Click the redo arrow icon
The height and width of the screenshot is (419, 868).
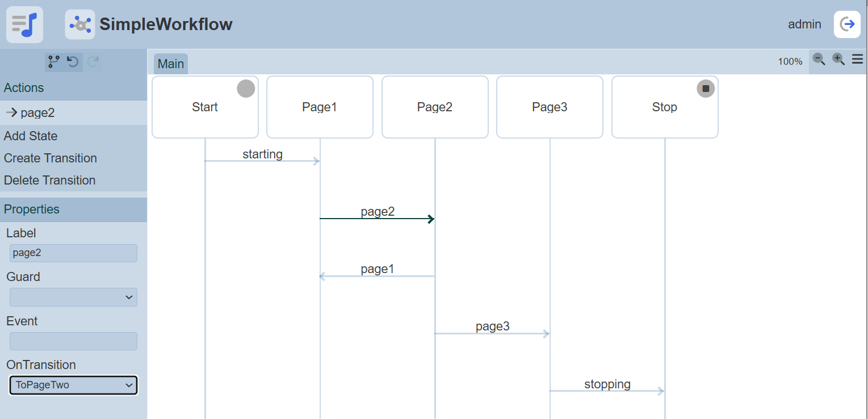93,61
